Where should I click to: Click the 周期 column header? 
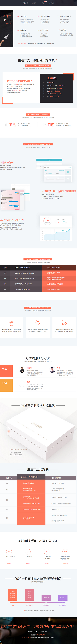pos(5,268)
